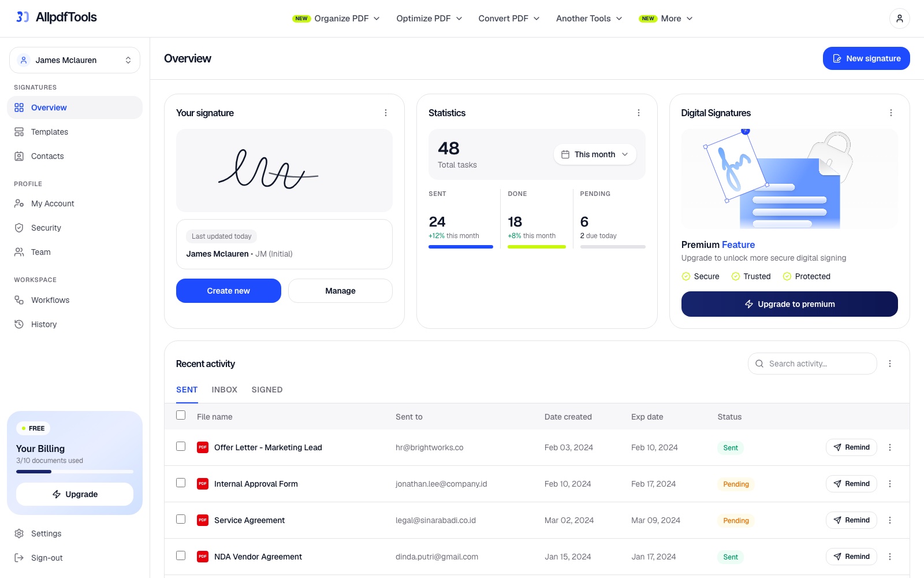The image size is (924, 578).
Task: Expand the Another Tools menu
Action: [589, 18]
